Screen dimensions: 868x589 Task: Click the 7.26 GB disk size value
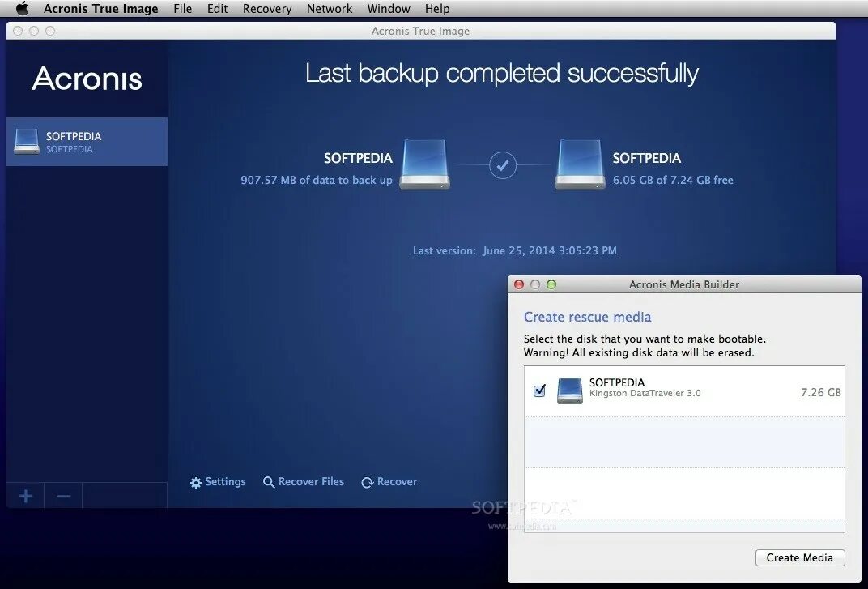tap(820, 392)
